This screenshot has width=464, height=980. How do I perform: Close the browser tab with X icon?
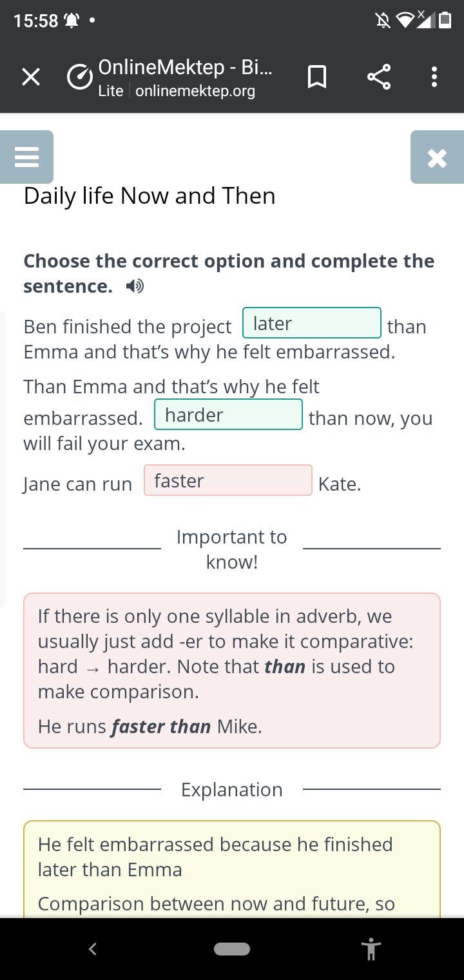(x=30, y=77)
